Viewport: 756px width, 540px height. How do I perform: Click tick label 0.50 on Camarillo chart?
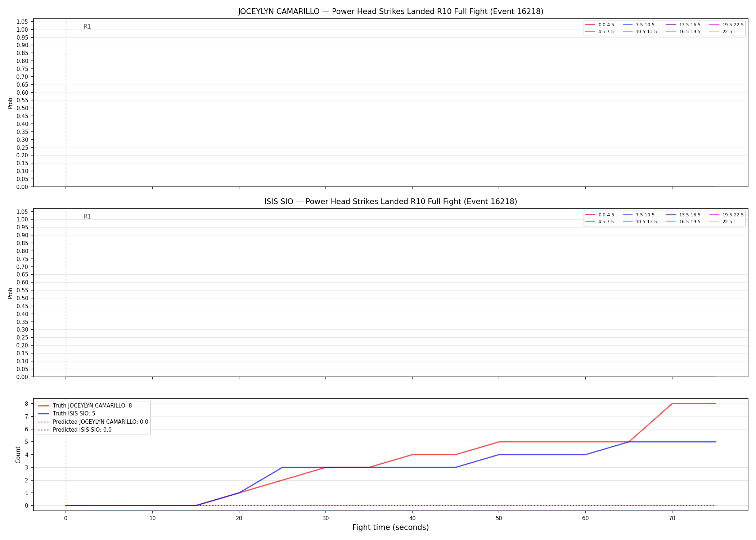tap(22, 108)
